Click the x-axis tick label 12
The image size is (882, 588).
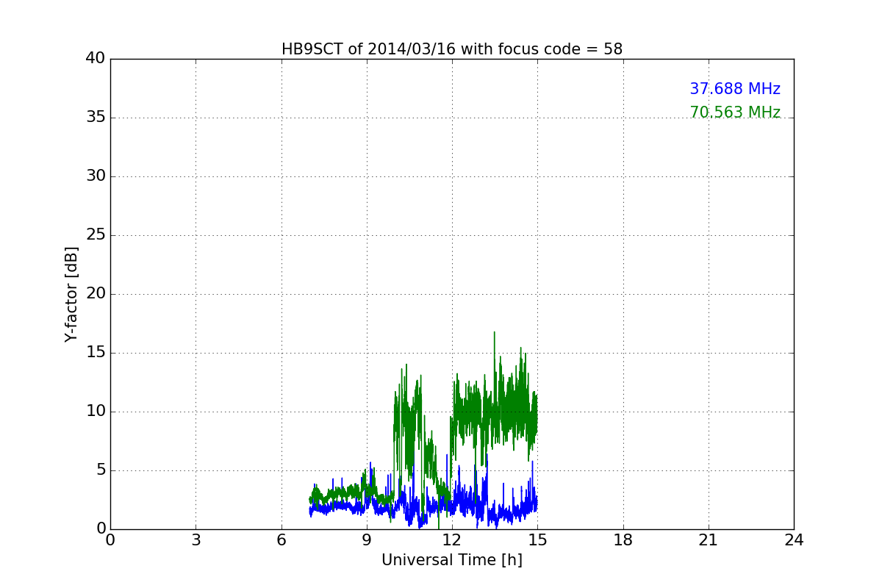tap(452, 540)
